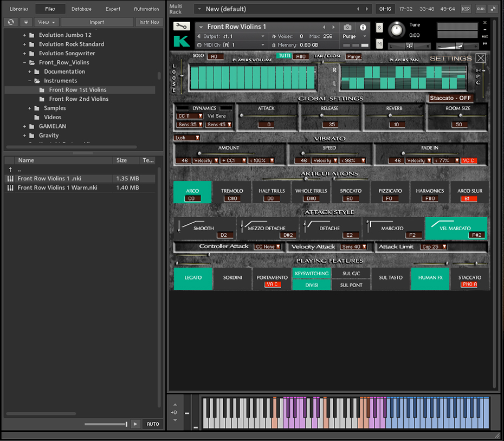Viewport: 504px width, 441px height.
Task: Go to the next instrument preset arrow
Action: (333, 27)
